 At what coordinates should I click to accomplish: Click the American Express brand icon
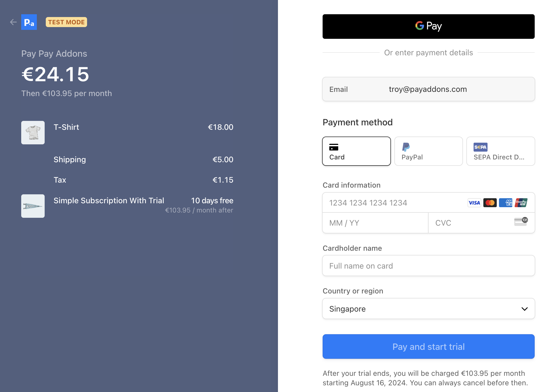tap(505, 203)
